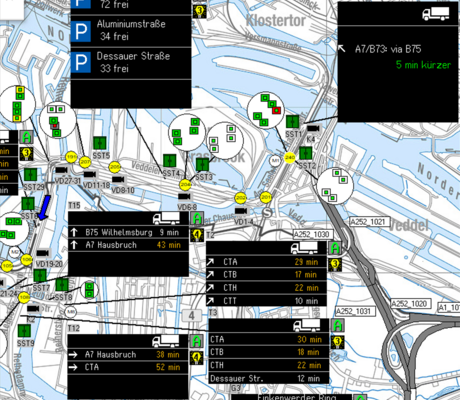The image size is (460, 400).
Task: Click the blue direction arrow near SST6
Action: click(x=44, y=207)
